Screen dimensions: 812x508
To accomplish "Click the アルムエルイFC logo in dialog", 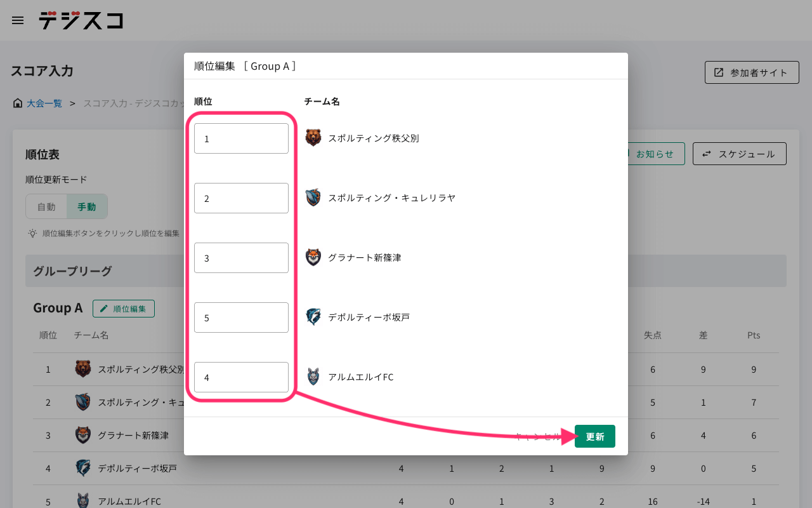I will tap(313, 377).
